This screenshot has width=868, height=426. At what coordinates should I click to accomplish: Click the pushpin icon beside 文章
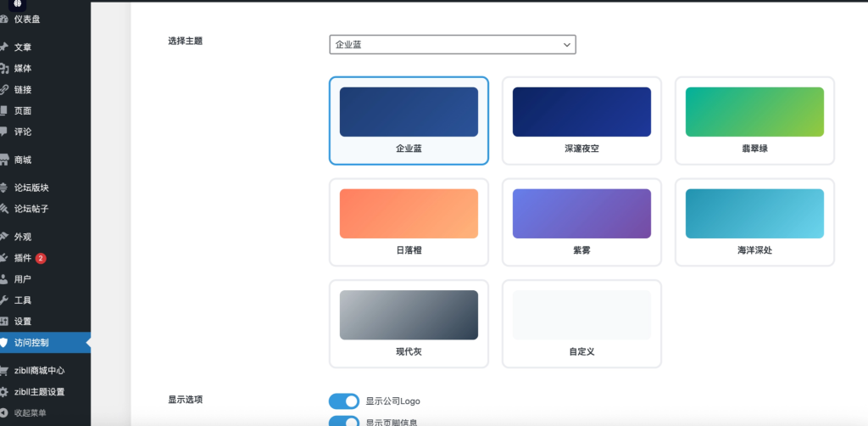point(3,47)
